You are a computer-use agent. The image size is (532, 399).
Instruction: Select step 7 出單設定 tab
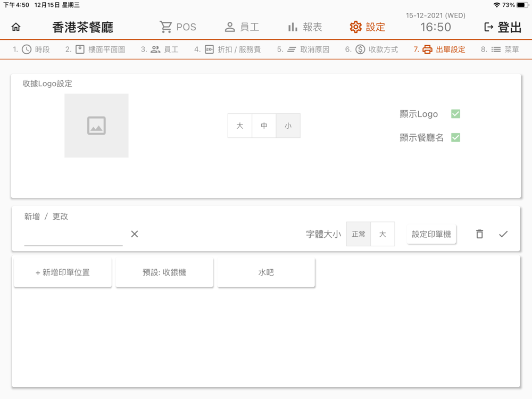point(439,49)
